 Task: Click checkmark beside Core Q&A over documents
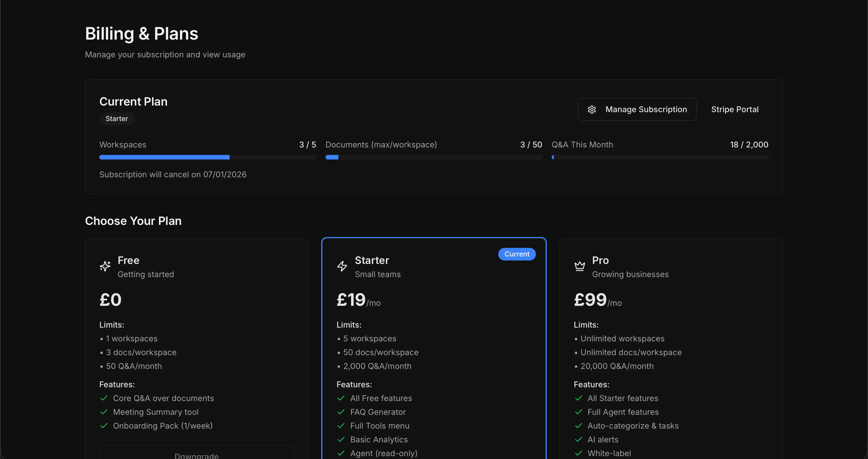point(104,398)
